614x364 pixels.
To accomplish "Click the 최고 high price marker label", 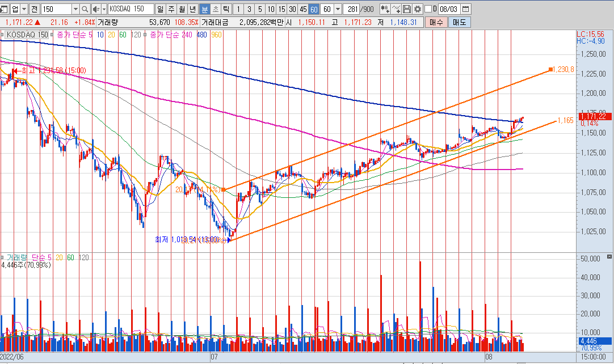I will [x=54, y=70].
